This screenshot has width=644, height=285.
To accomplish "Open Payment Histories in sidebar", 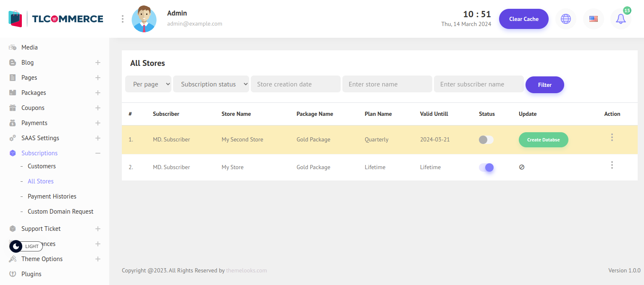I will point(52,196).
